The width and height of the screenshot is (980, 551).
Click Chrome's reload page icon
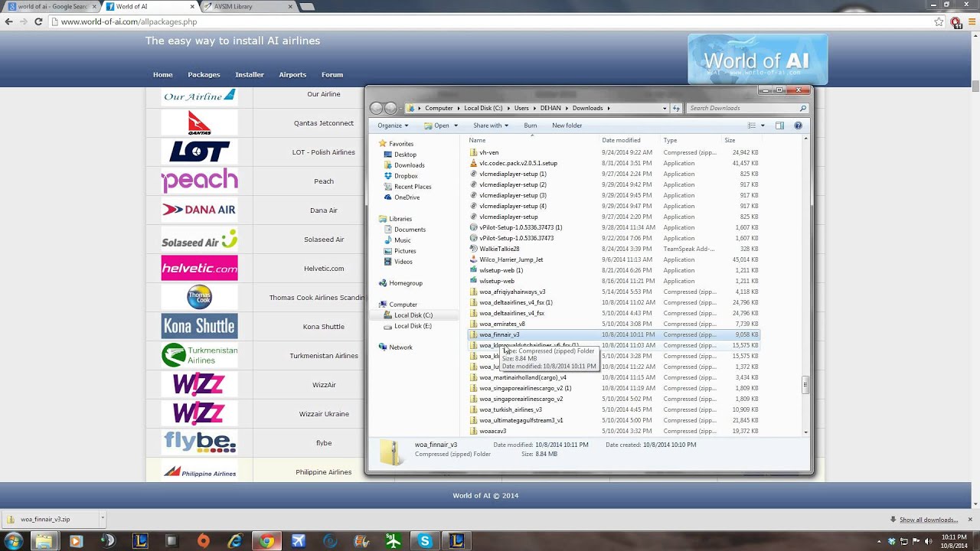click(38, 21)
